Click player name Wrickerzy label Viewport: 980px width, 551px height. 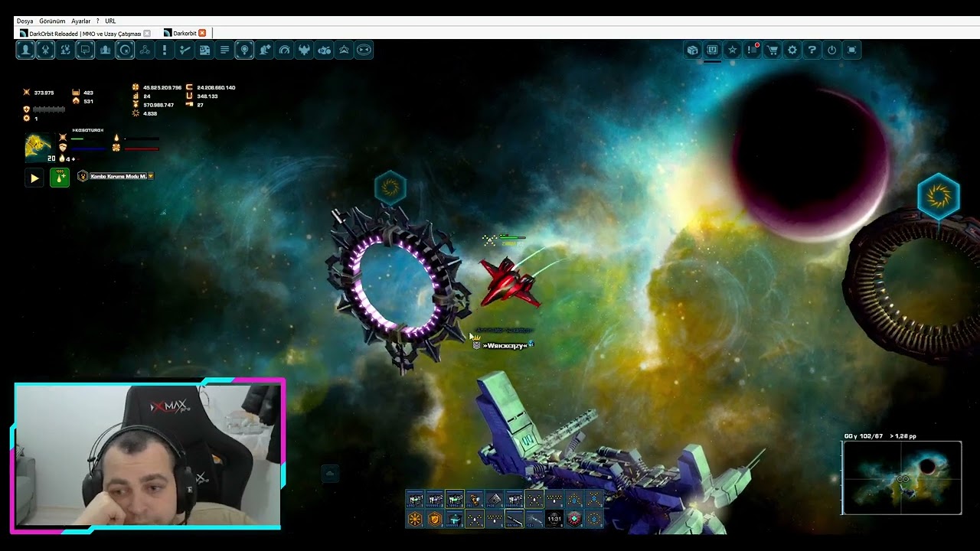pos(505,346)
